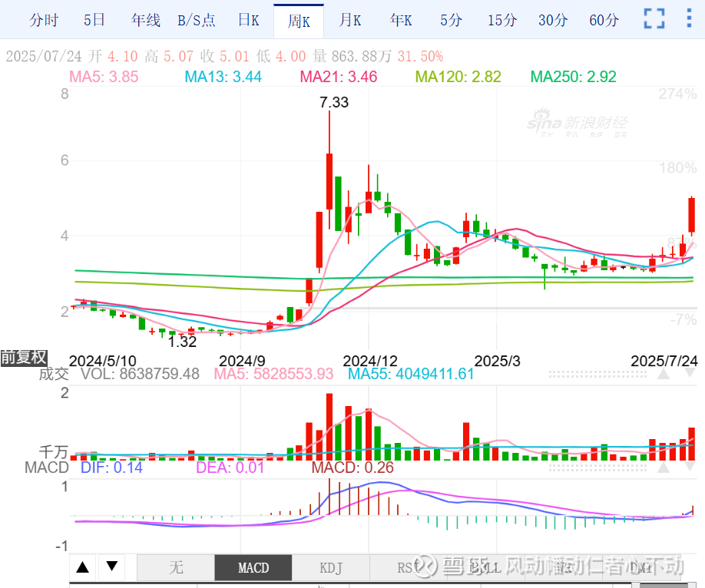This screenshot has height=588, width=705.
Task: Switch to the 分时 intraday tab
Action: click(44, 20)
